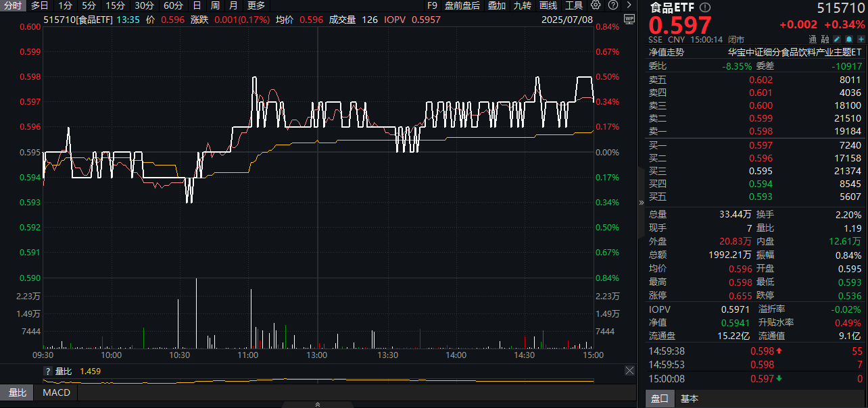Add to watchlist via the plus icon

859,39
